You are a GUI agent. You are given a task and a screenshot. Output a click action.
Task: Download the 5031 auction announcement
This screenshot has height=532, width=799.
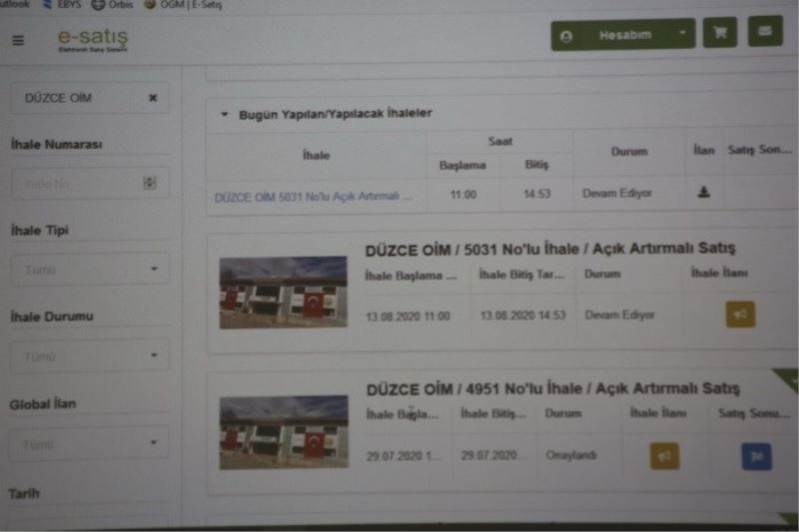tap(703, 193)
